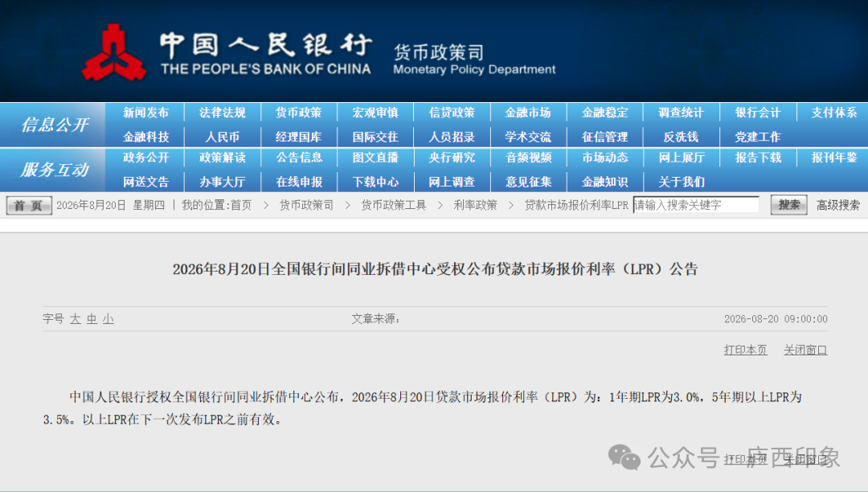Open 报告下载 navigation item
Screen dimensions: 868x492
(758, 158)
